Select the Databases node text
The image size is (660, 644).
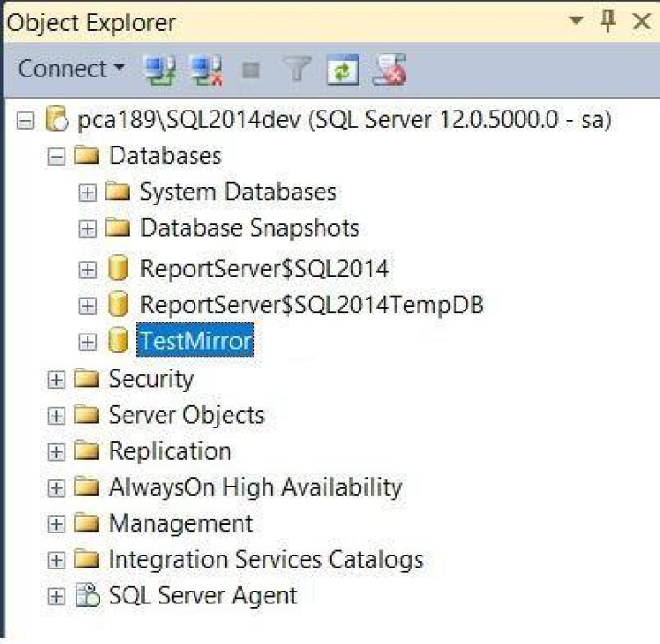(x=165, y=156)
